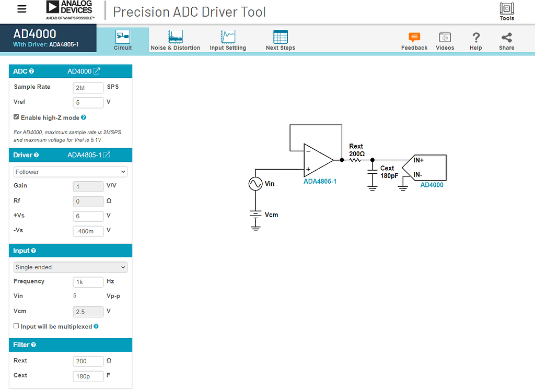Open the Tools menu icon
This screenshot has height=392, width=535.
pyautogui.click(x=506, y=9)
